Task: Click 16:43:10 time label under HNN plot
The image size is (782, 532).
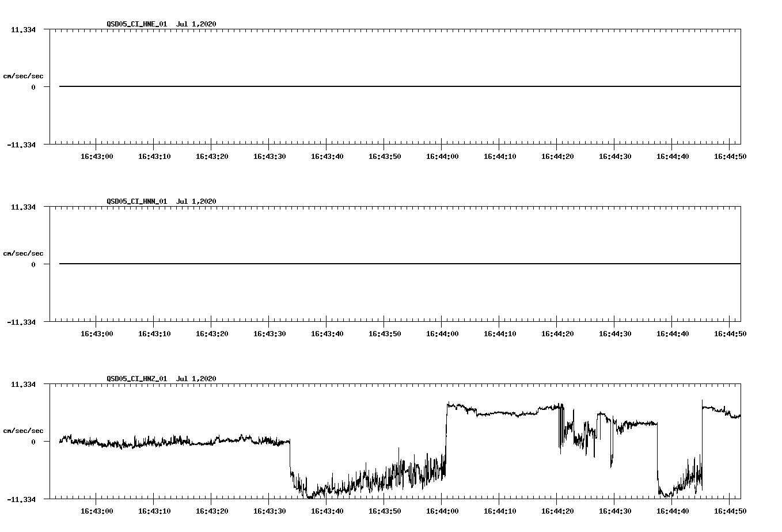Action: [154, 334]
